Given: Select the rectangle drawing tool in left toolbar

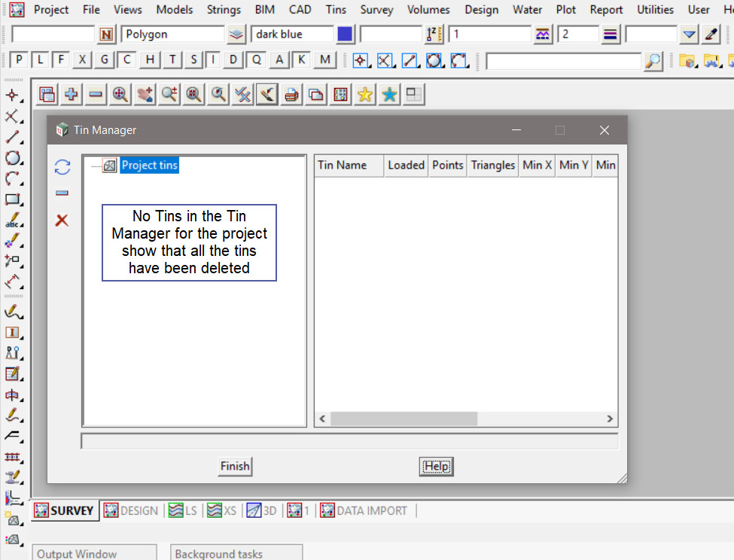Looking at the screenshot, I should [13, 200].
